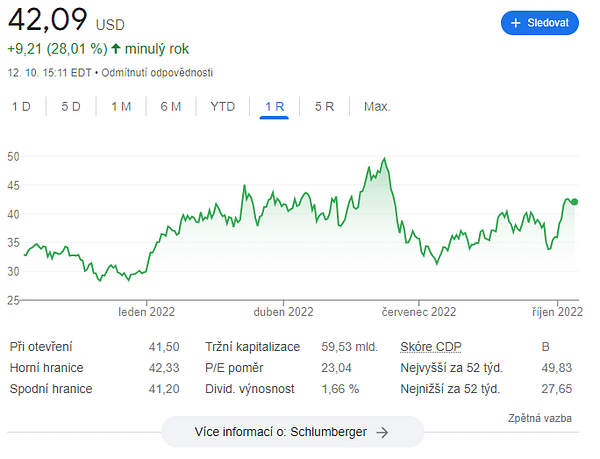
Task: Click the plus icon in Sledovat button
Action: pos(515,23)
